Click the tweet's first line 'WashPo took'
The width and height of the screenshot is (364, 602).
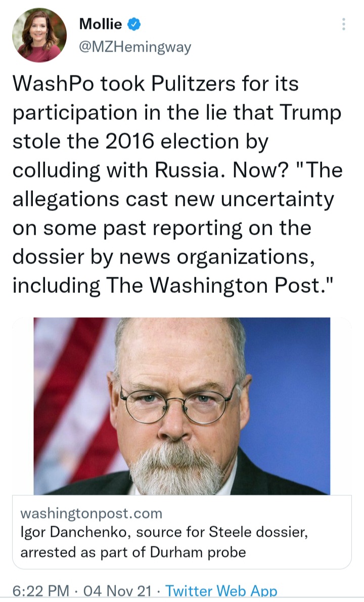tap(79, 83)
